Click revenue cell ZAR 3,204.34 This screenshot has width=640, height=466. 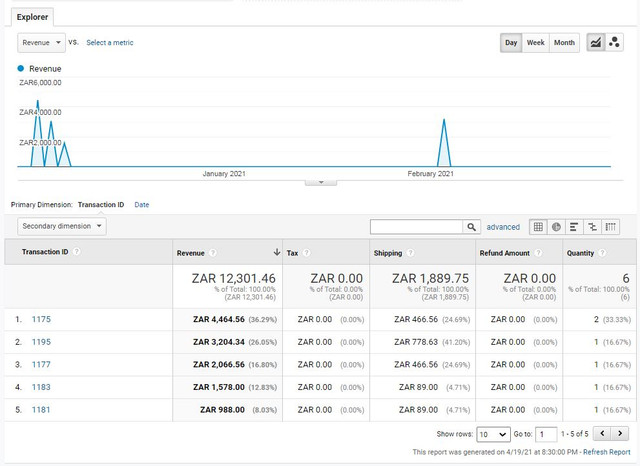pos(219,342)
